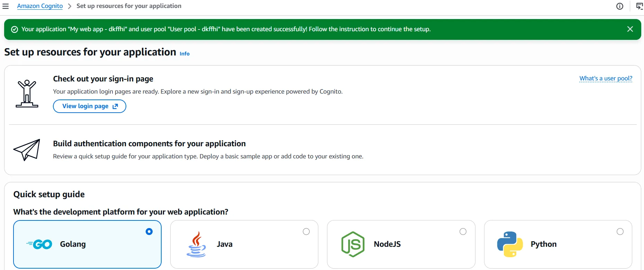Click the person figure sign-in icon
Viewport: 644px width, 270px height.
tap(27, 94)
